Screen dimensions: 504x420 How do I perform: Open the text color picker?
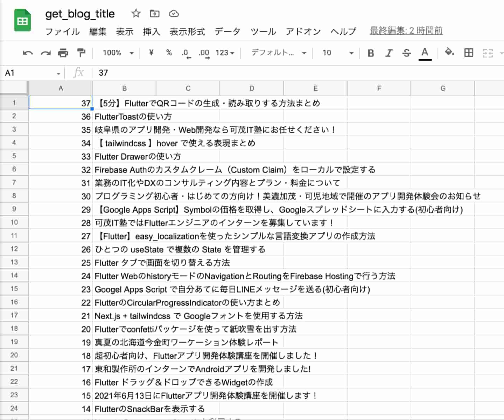click(x=425, y=54)
